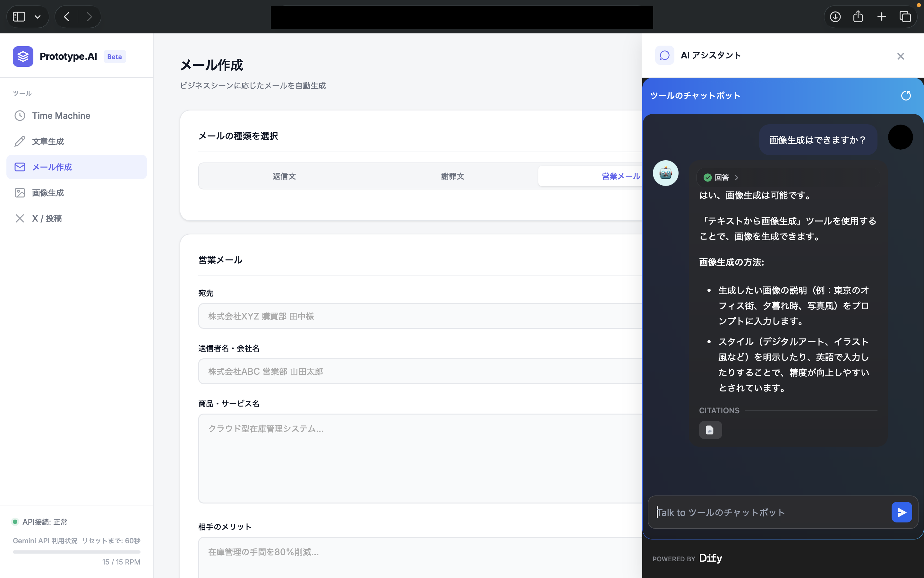Open a new tab with the plus icon
Viewport: 924px width, 578px height.
coord(882,16)
